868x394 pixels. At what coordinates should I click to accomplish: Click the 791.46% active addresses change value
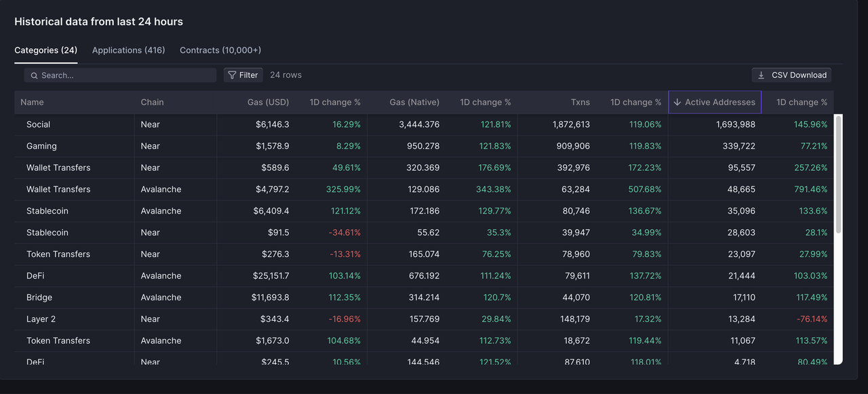tap(810, 190)
